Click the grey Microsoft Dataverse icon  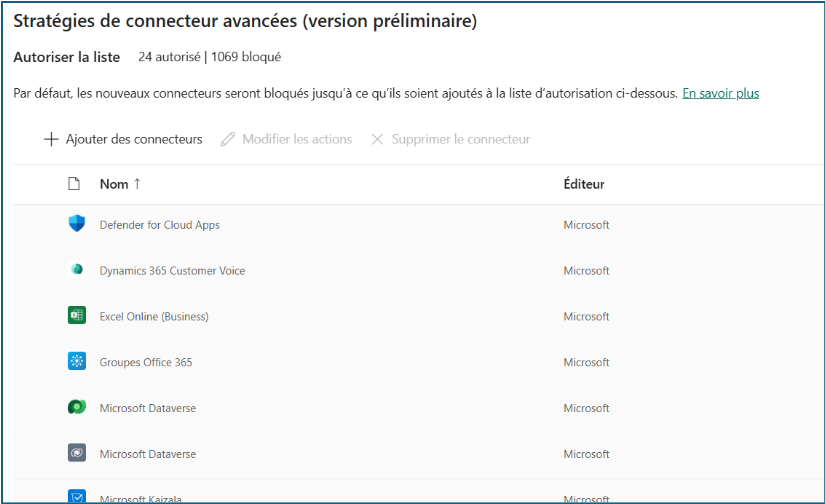[76, 454]
